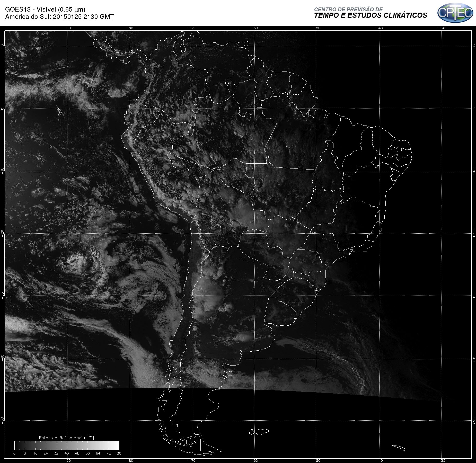This screenshot has height=463, width=476.
Task: Select the 'América do Sul: 20150125 2130 GMT' text
Action: [59, 17]
